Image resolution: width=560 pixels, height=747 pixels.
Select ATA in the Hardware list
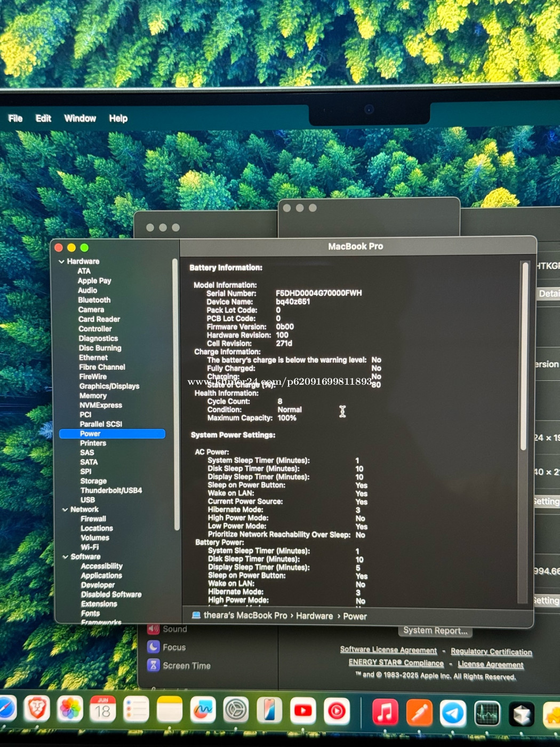(84, 271)
